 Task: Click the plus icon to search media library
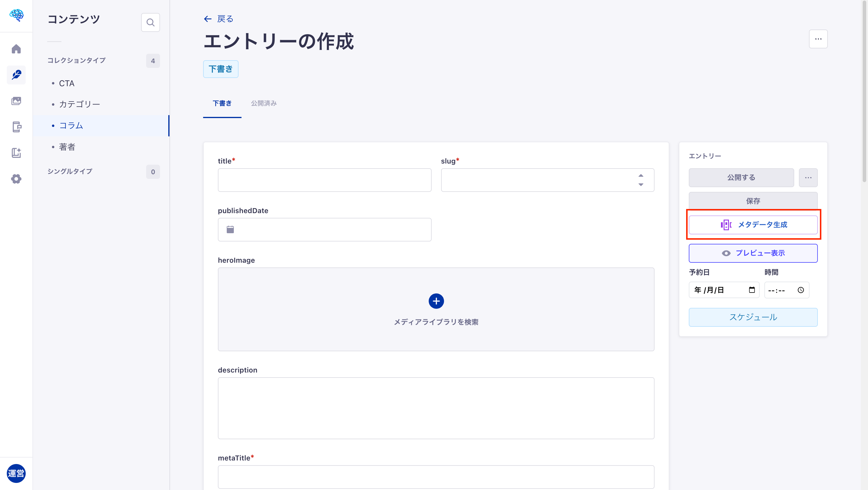436,301
